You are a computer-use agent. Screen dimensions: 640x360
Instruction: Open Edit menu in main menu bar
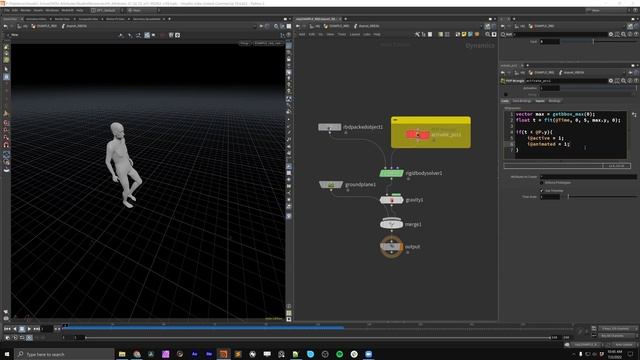[x=15, y=10]
